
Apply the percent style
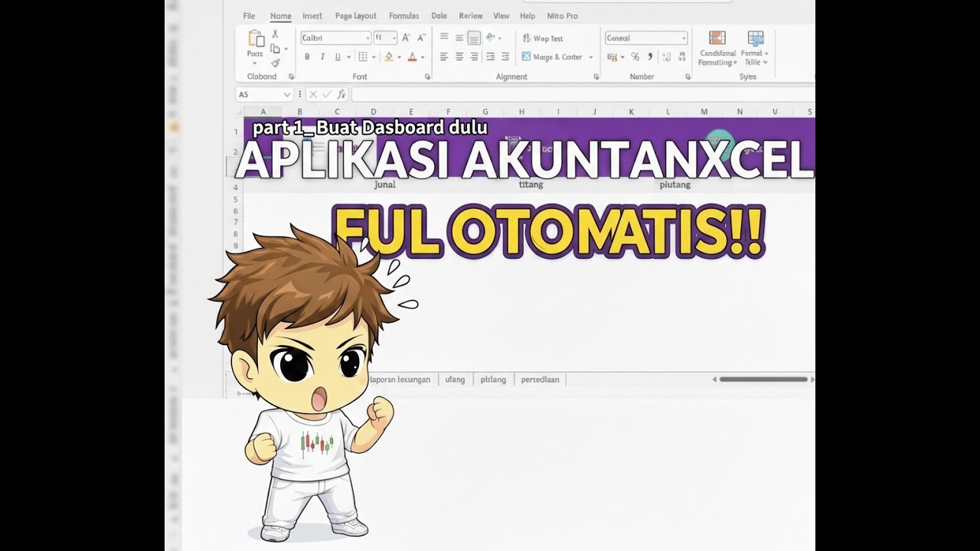click(x=635, y=57)
